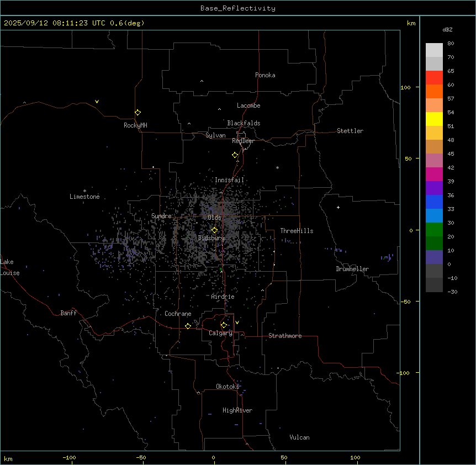Select the light blue 33 dBZ legend swatch
Viewport: 476px width, 465px height.
[x=434, y=215]
